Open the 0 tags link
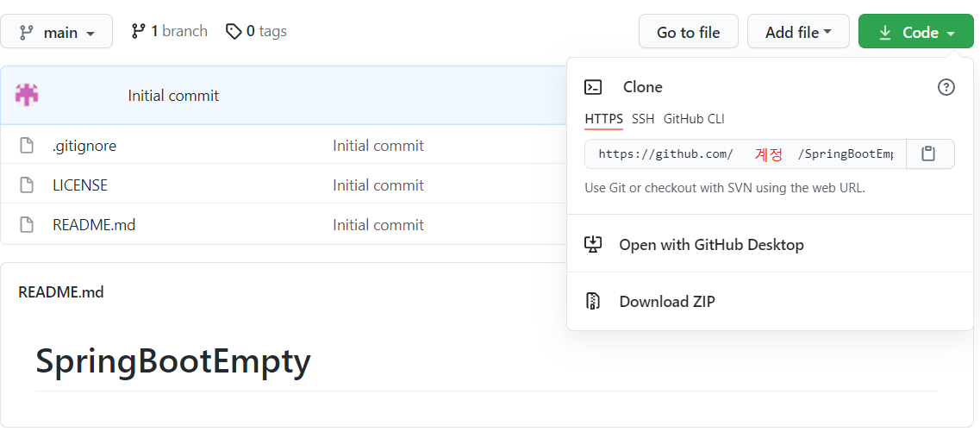 (256, 31)
